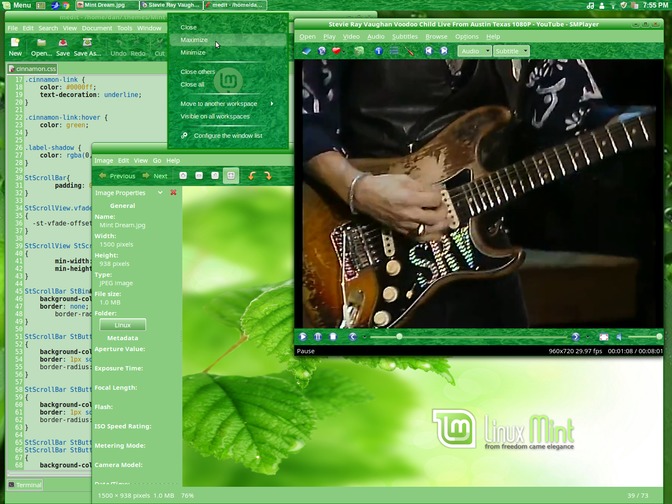
Task: Click the normal size icon in image viewer
Action: tap(215, 176)
